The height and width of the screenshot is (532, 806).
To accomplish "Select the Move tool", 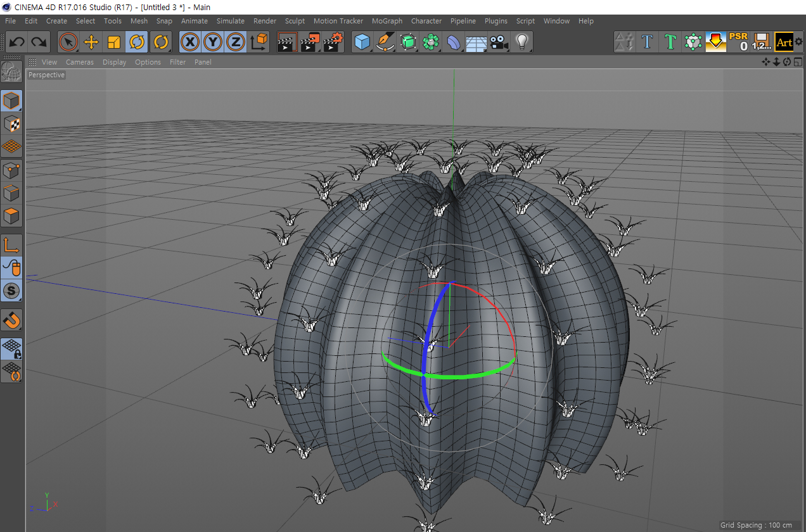I will (91, 42).
